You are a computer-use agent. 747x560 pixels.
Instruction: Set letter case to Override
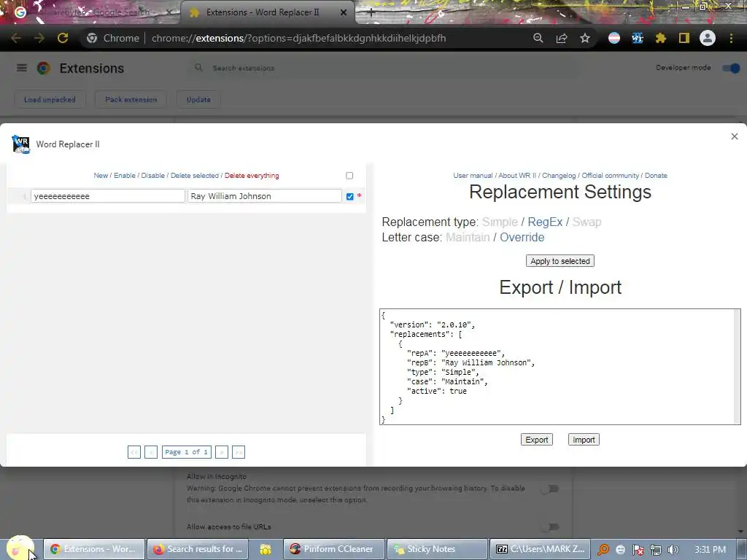pos(522,237)
